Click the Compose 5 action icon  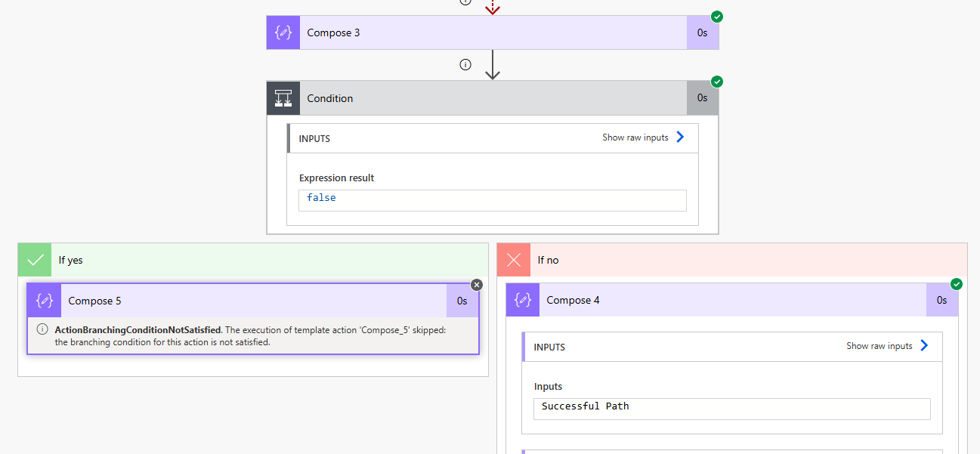tap(45, 301)
